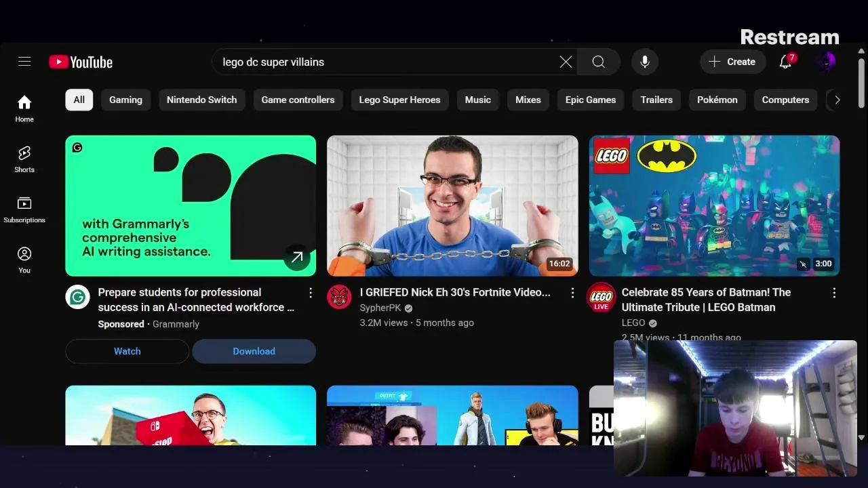868x488 pixels.
Task: Click the ad external link arrow icon
Action: 297,257
